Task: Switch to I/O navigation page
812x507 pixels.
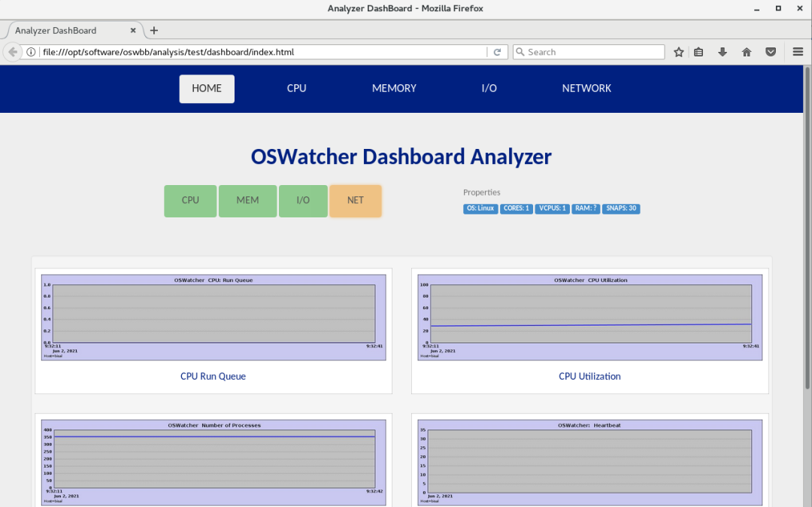Action: coord(489,89)
